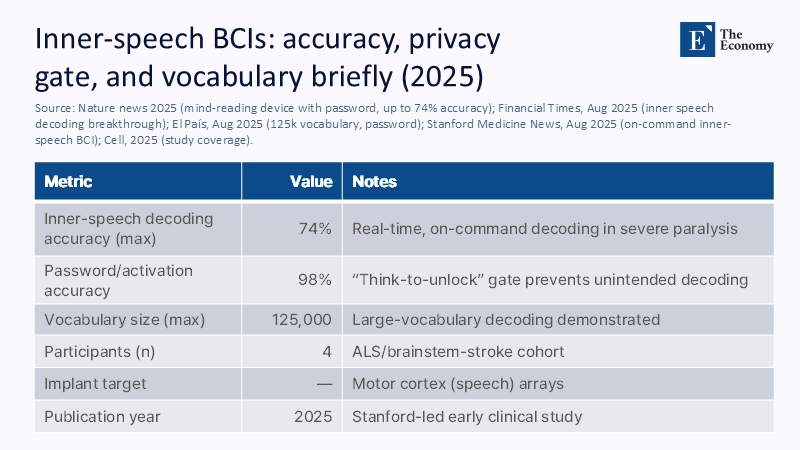Select the "Think-to-unlock" gate note cell
This screenshot has height=450, width=800.
click(550, 279)
